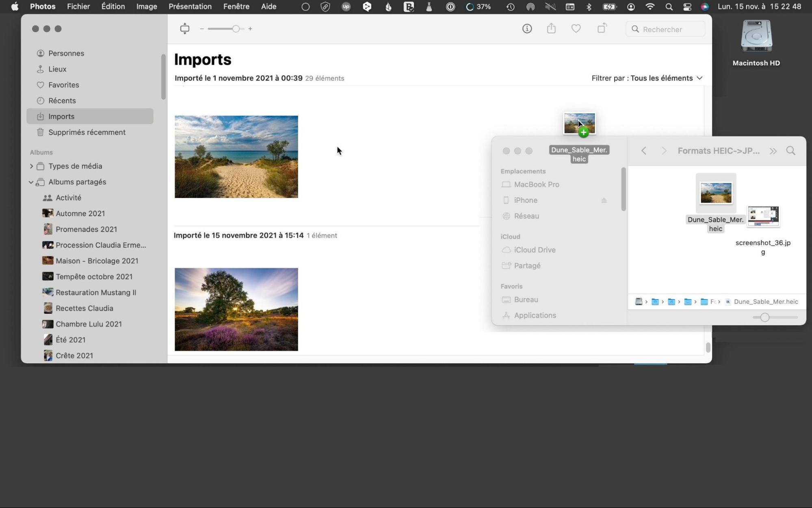
Task: Click the Photos content area scrollbar
Action: point(708,347)
